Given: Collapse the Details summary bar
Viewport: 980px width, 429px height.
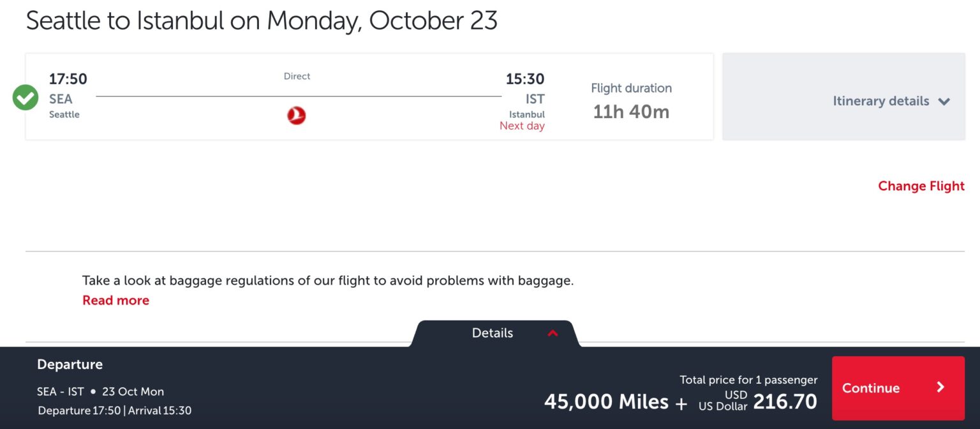Looking at the screenshot, I should [x=491, y=333].
